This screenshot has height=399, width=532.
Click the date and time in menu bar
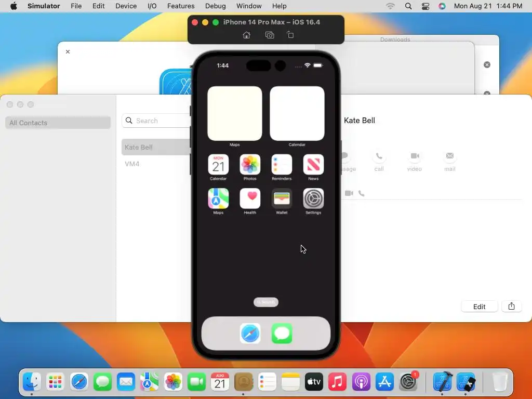[488, 6]
